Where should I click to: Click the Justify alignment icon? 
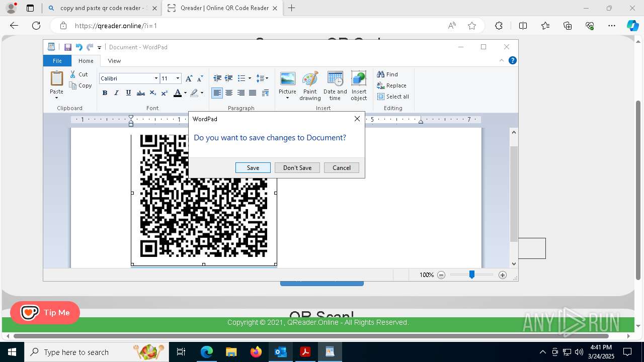tap(253, 93)
